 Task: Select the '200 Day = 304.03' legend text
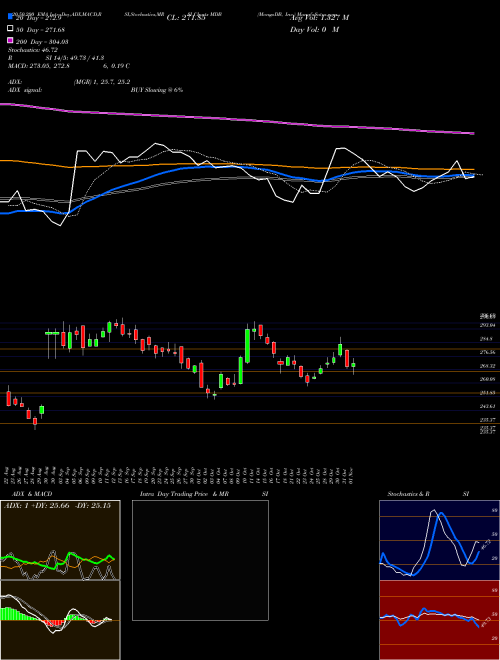tap(42, 42)
